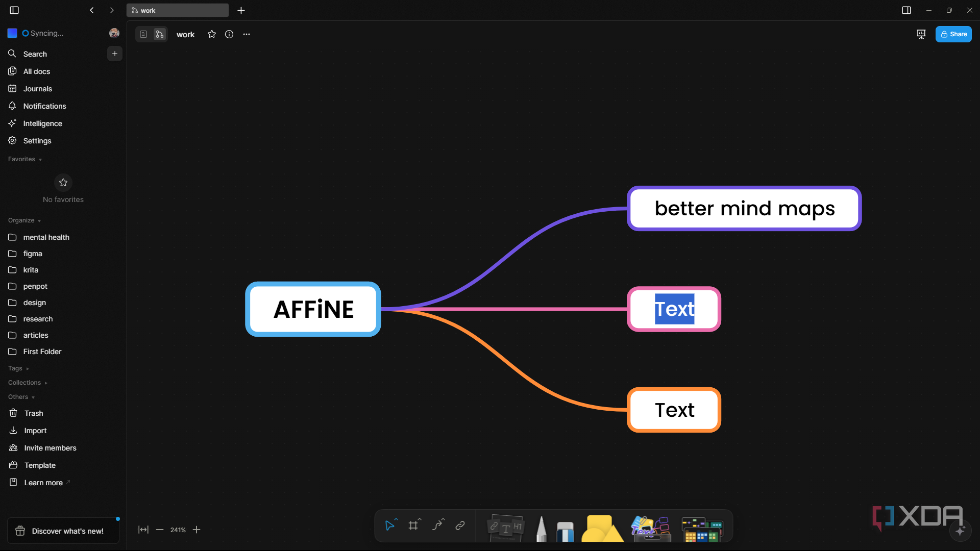Open the Note tool

click(505, 528)
